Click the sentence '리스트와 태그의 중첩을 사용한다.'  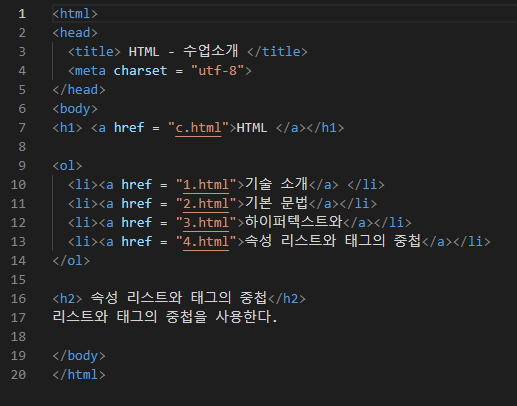pyautogui.click(x=165, y=317)
